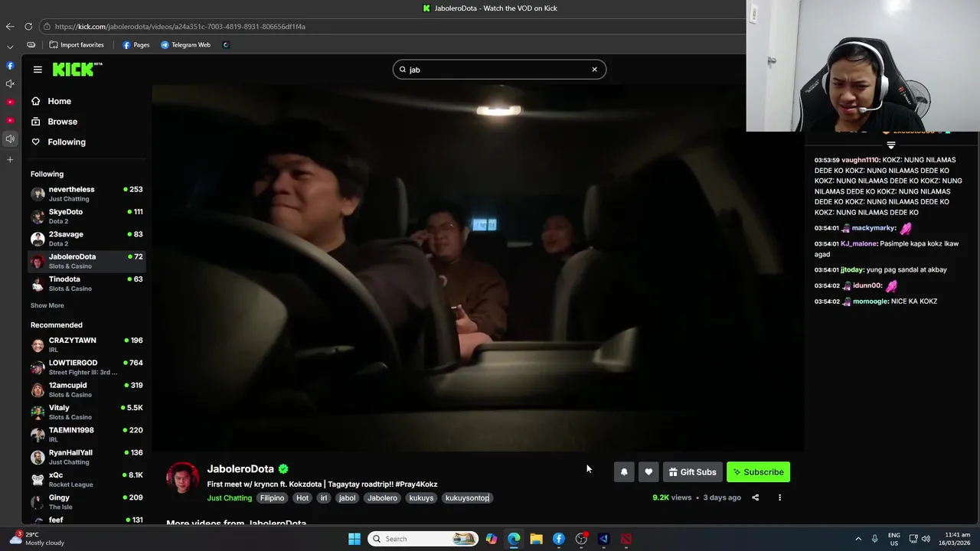The image size is (980, 551).
Task: Open 12amcupid recommended channel
Action: pos(87,390)
